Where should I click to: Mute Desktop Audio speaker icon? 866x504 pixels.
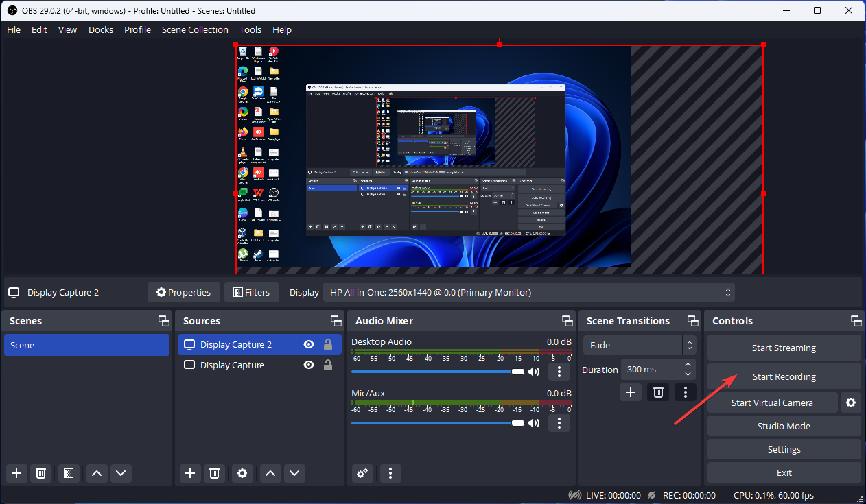(534, 372)
